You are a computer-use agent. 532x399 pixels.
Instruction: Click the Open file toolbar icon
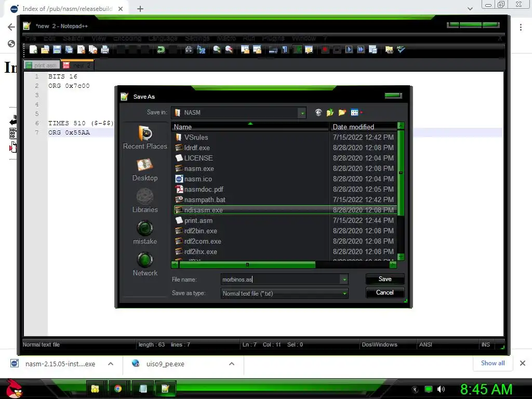(x=45, y=49)
